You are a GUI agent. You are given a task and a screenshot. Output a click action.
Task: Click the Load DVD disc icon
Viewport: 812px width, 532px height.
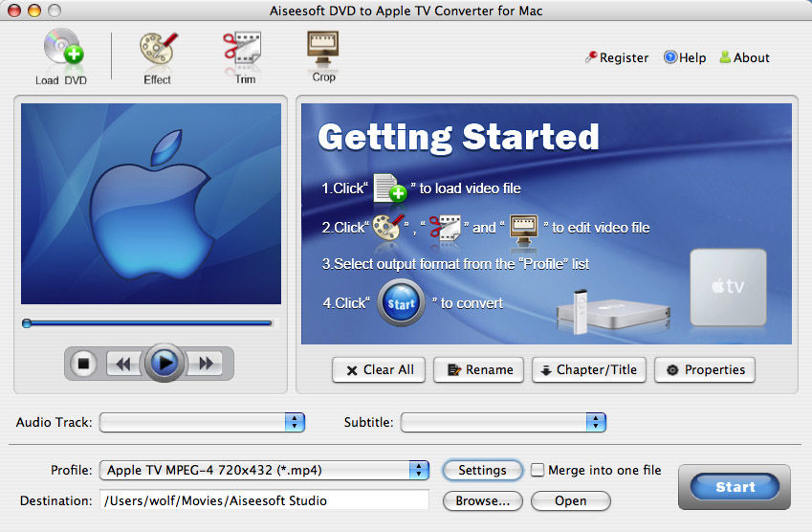point(63,47)
